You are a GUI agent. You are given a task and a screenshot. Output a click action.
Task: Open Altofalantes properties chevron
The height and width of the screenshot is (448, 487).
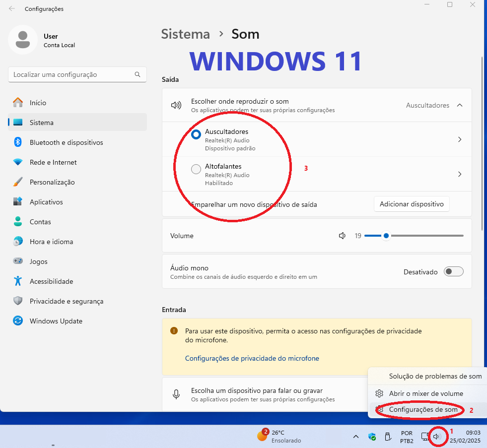(x=460, y=174)
